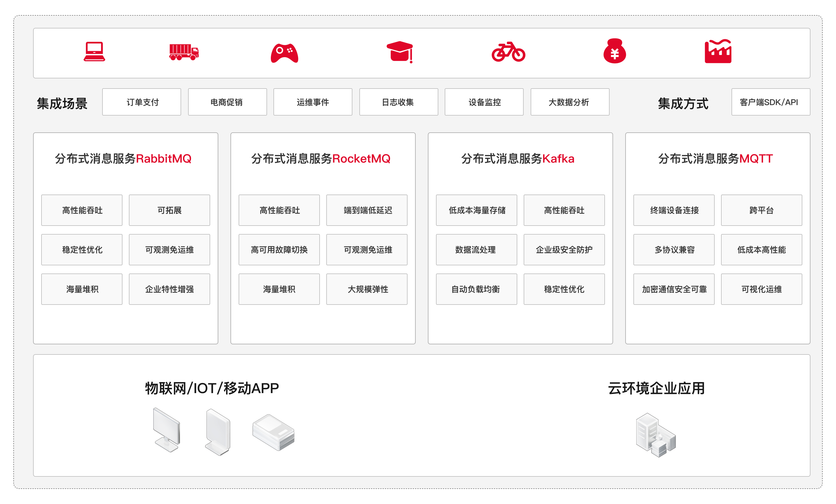Click the grey tablet device illustration

tap(218, 432)
